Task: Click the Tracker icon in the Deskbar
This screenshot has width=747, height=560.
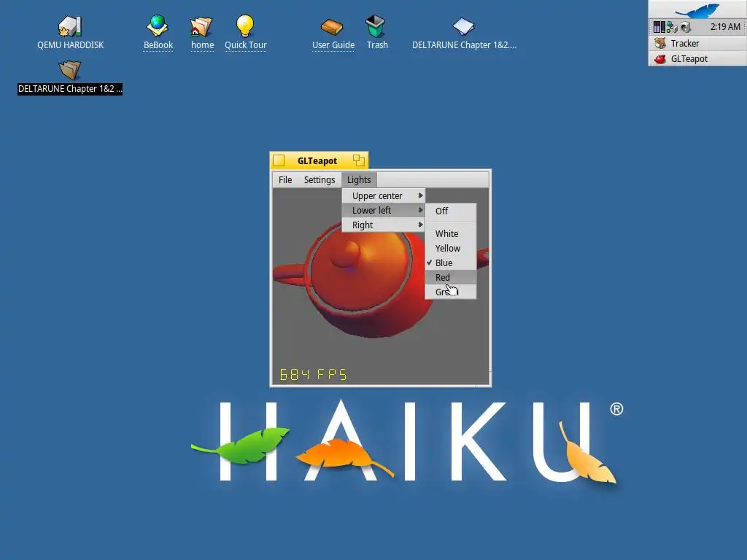Action: point(660,43)
